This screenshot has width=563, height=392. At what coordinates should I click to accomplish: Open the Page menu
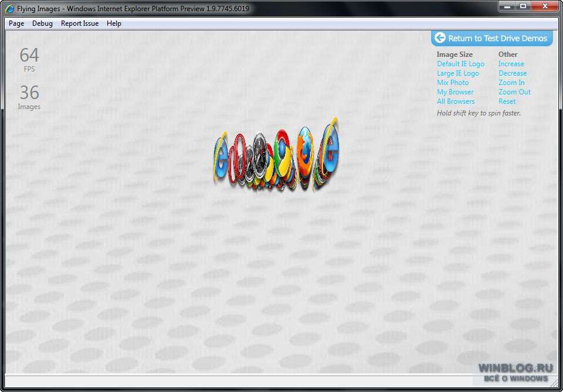[x=16, y=23]
